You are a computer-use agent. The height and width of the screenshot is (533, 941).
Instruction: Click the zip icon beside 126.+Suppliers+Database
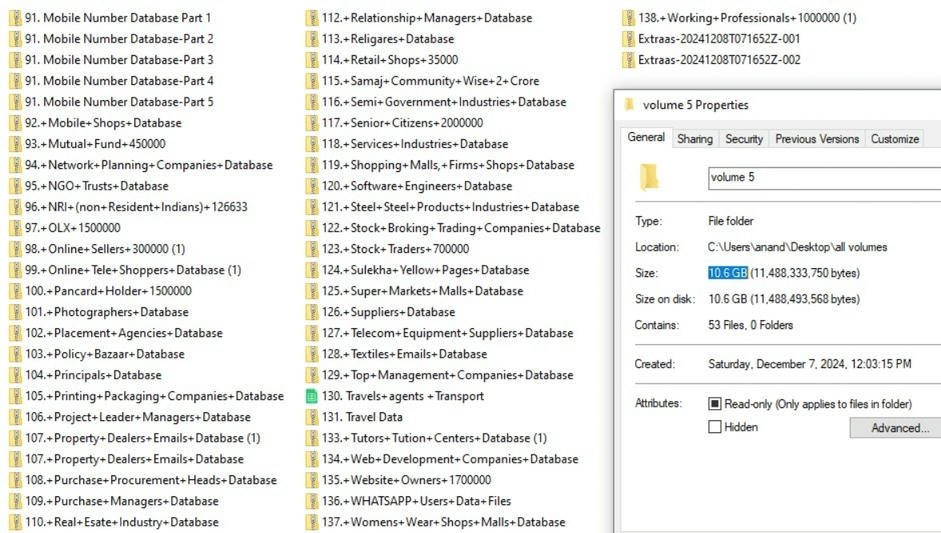[311, 312]
